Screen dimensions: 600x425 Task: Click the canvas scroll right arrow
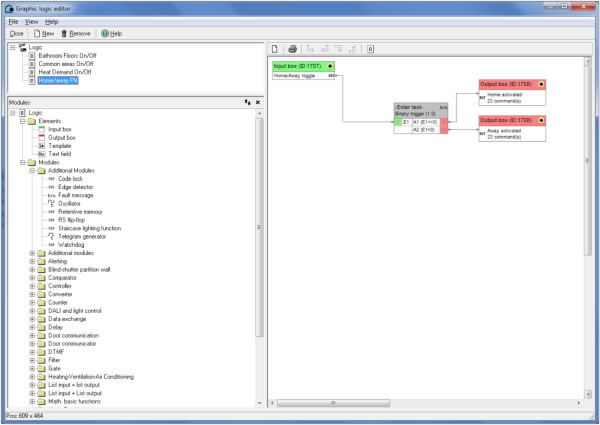click(579, 403)
